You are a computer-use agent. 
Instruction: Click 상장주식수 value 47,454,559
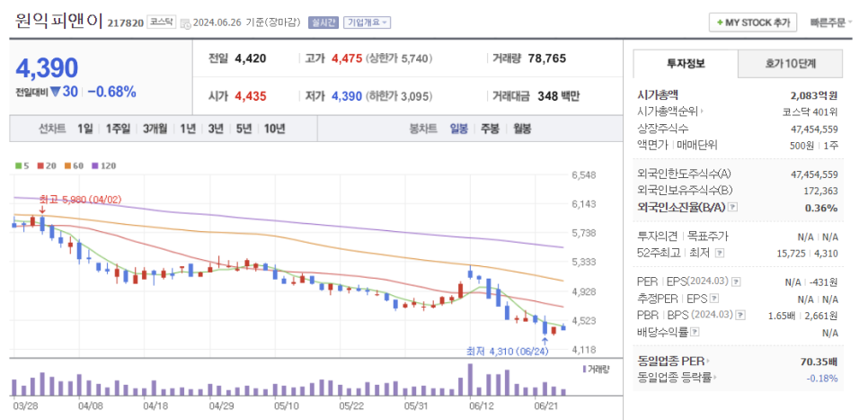(814, 130)
